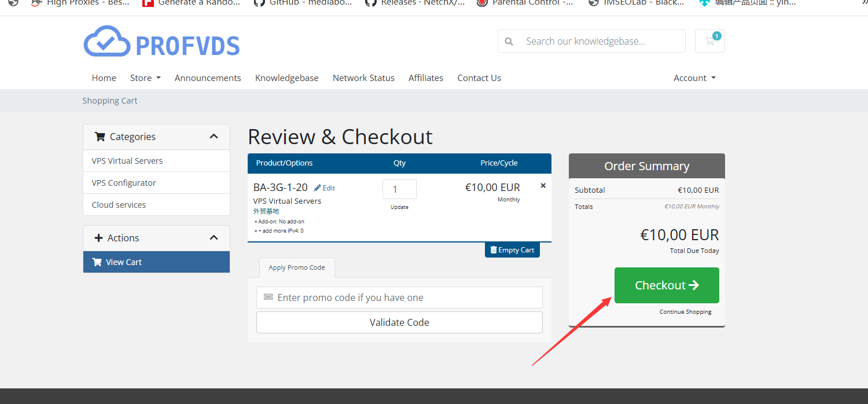The width and height of the screenshot is (868, 404).
Task: Click the shopping cart icon in header
Action: pos(709,41)
